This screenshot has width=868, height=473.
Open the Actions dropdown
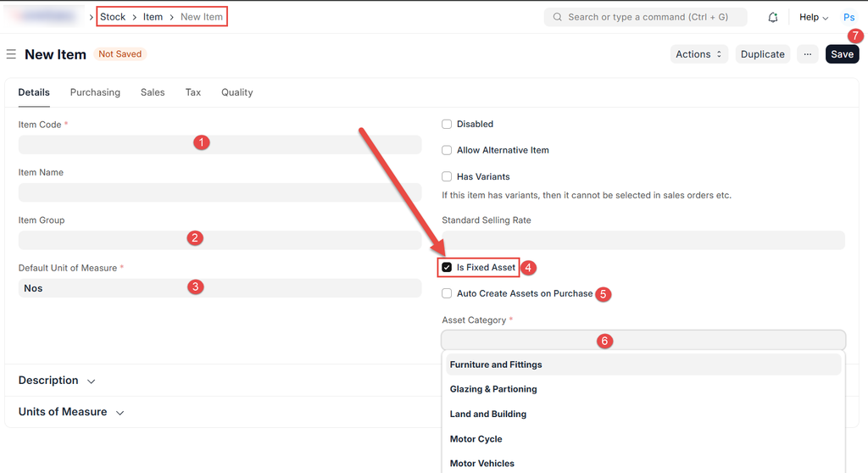[x=699, y=54]
